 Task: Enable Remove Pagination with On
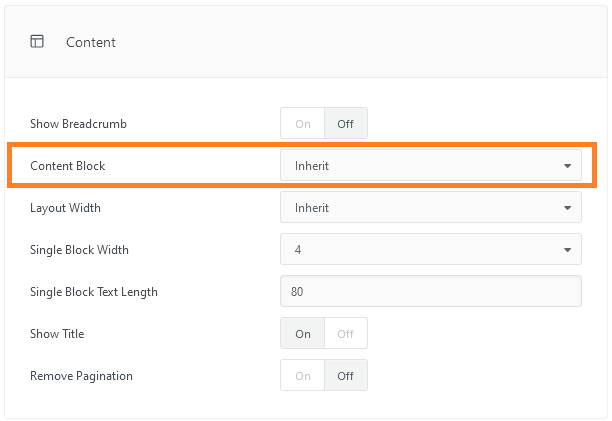[302, 376]
